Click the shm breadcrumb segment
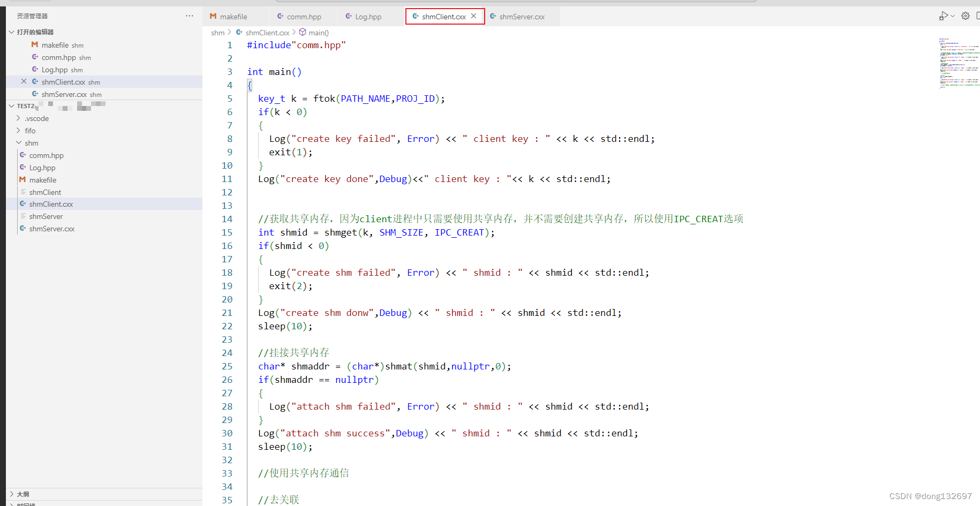 [217, 33]
